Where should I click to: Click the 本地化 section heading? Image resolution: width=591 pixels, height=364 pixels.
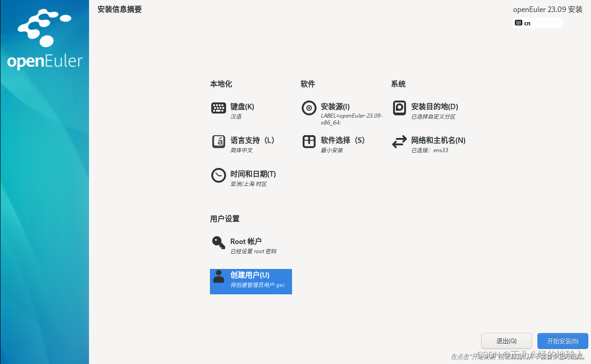[221, 84]
